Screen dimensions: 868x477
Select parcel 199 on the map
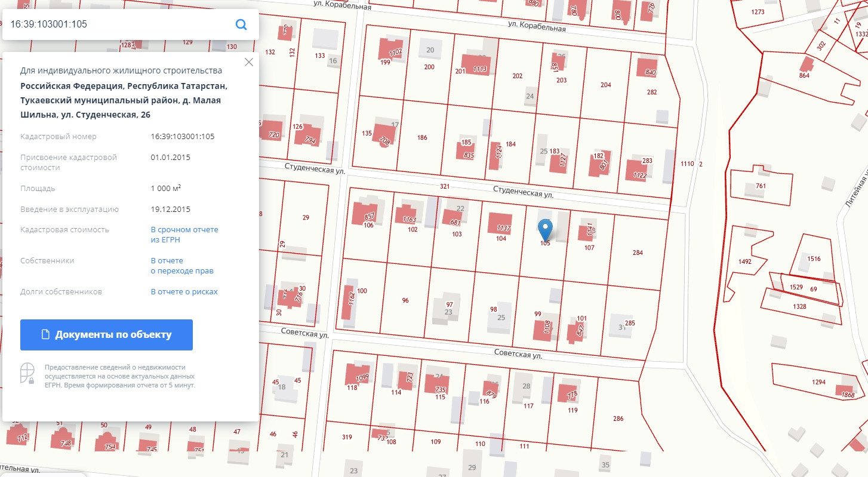pyautogui.click(x=385, y=62)
